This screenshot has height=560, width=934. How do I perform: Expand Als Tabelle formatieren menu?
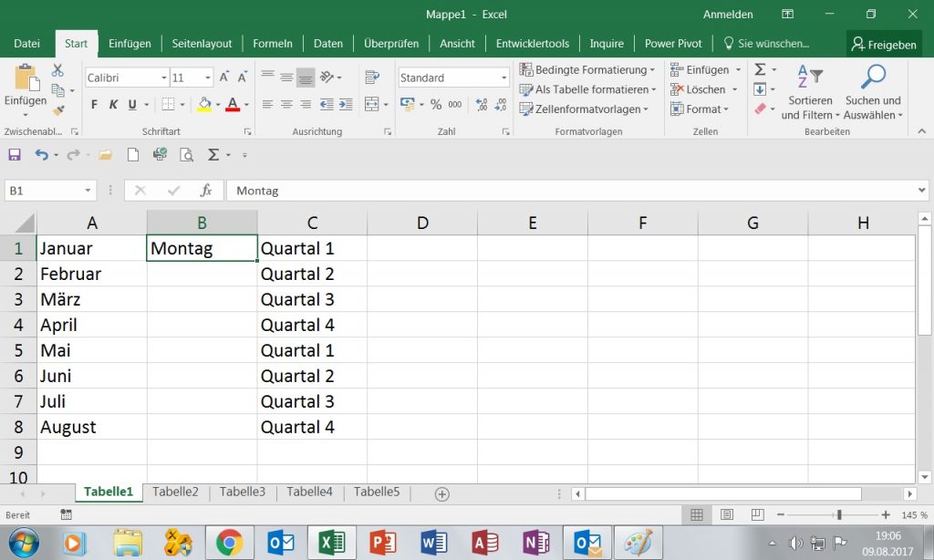tap(587, 89)
